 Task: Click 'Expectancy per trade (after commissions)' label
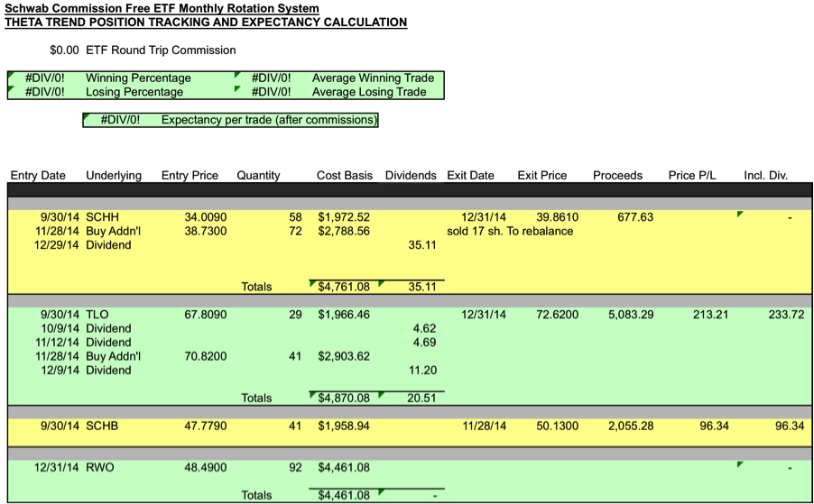(269, 120)
